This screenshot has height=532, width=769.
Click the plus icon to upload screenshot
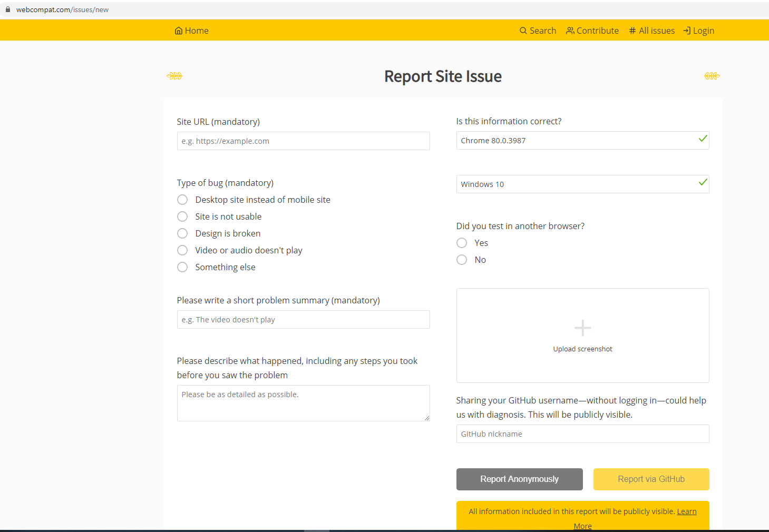coord(582,328)
